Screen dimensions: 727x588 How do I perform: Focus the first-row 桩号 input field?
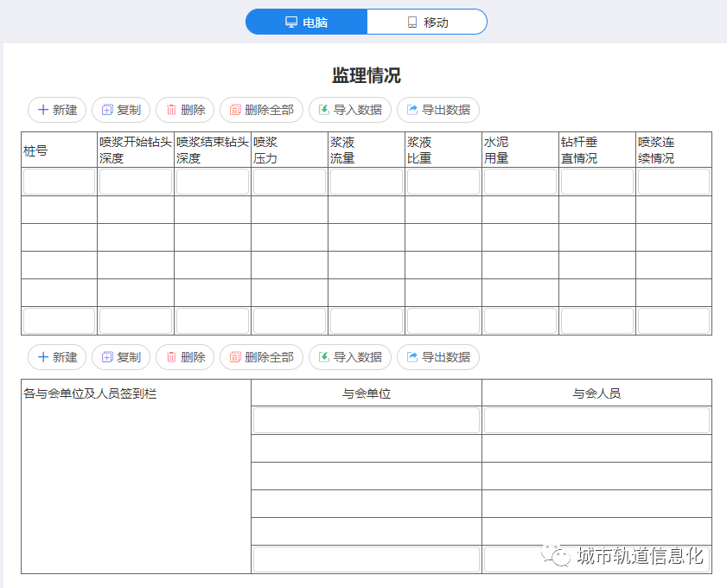coord(59,182)
